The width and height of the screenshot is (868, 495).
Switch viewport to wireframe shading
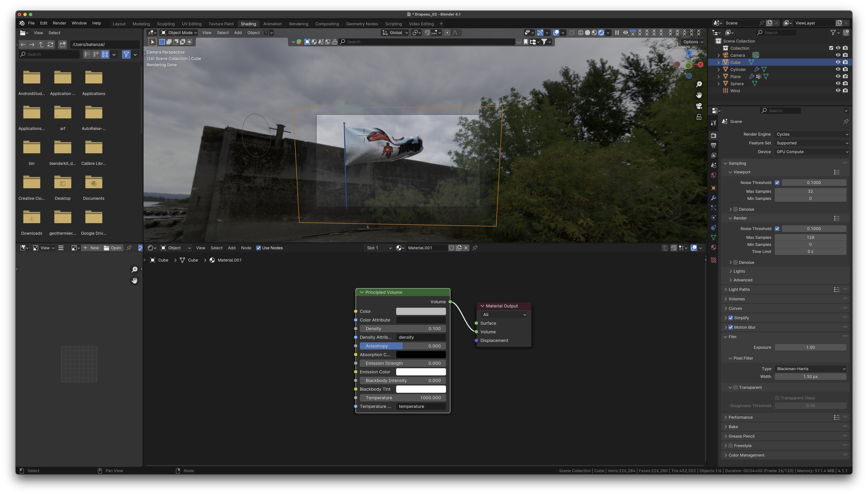(x=580, y=33)
